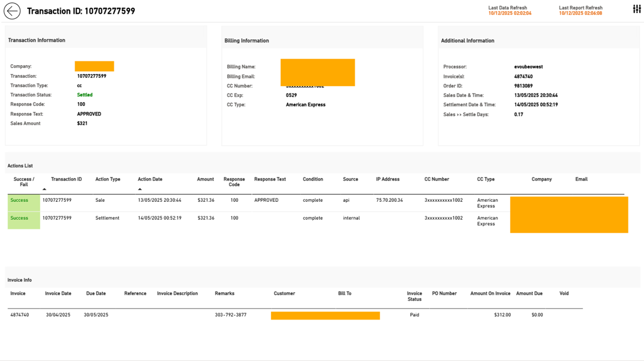Click the Order ID value 9813089
This screenshot has height=361, width=644.
point(523,86)
